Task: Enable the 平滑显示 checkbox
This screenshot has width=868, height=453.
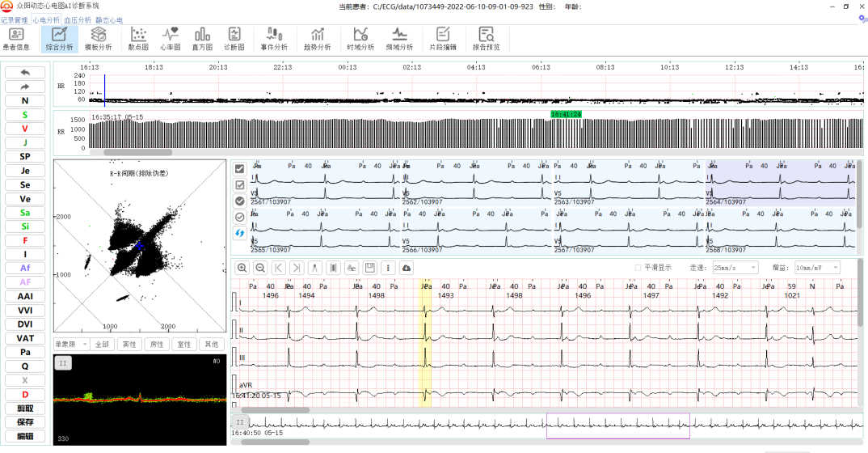Action: pos(638,268)
